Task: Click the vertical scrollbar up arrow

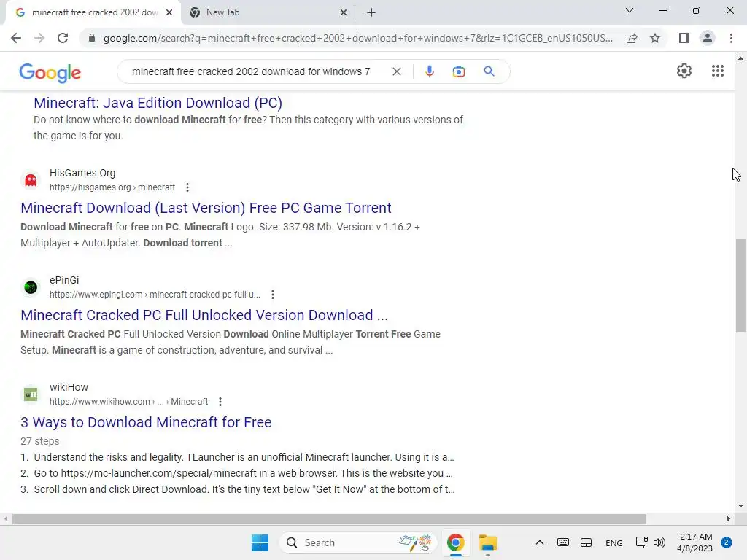Action: [x=740, y=58]
